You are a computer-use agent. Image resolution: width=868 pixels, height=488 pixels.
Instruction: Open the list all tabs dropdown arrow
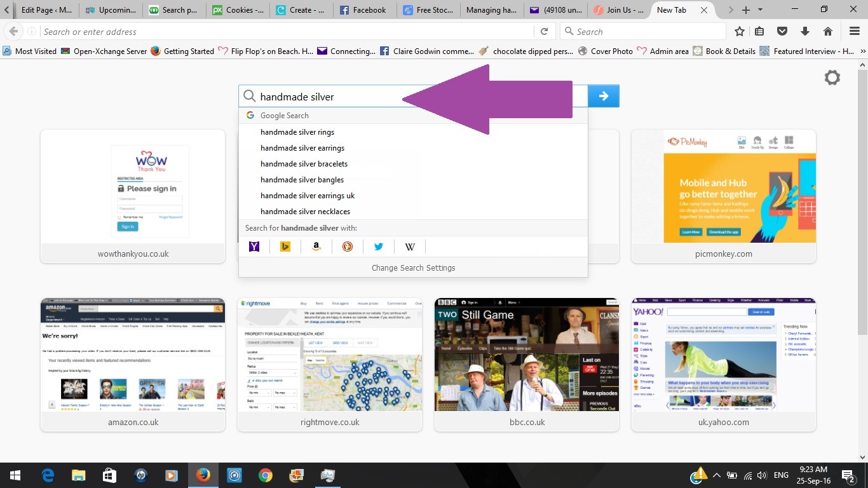tap(761, 10)
